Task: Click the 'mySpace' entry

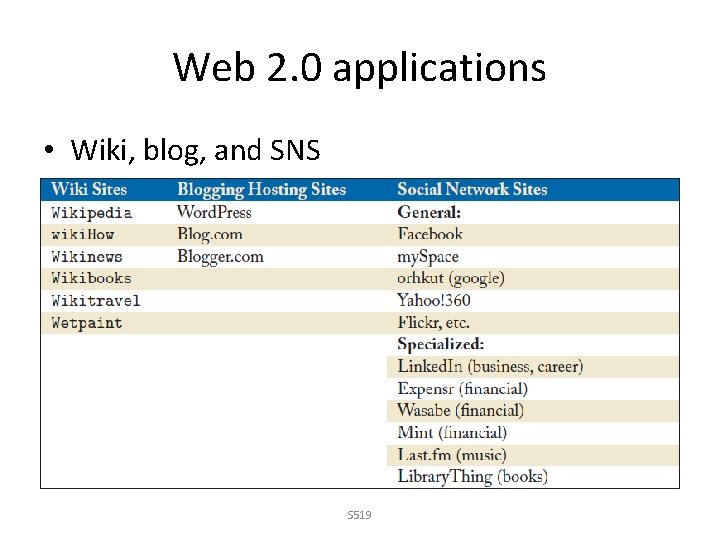Action: (x=428, y=257)
